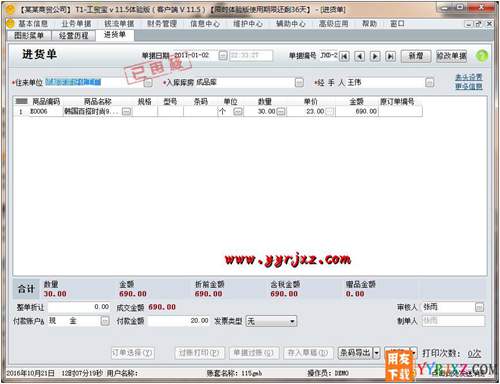This screenshot has height=384, width=500.
Task: Open the green help icon
Action: (482, 56)
